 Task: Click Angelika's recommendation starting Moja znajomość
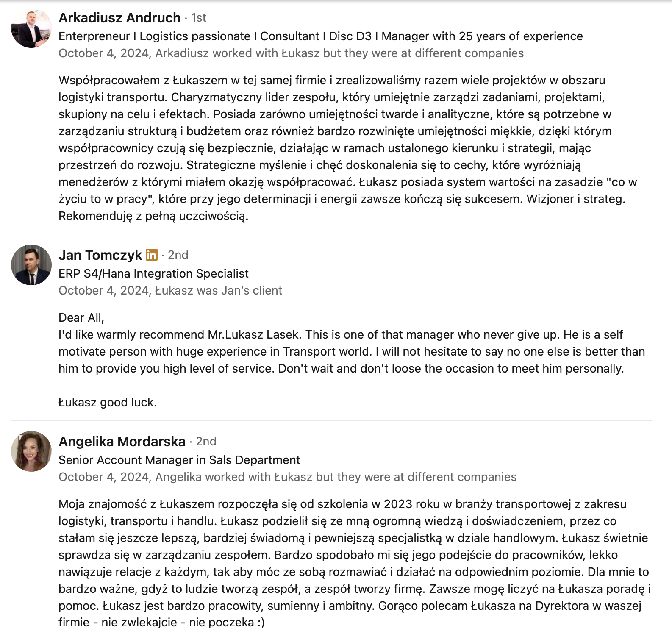(354, 564)
